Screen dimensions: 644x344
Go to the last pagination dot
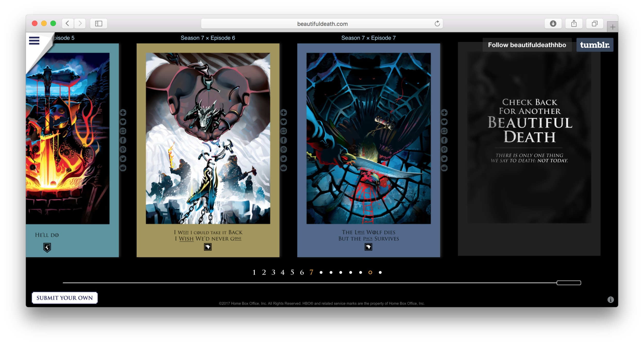[380, 272]
